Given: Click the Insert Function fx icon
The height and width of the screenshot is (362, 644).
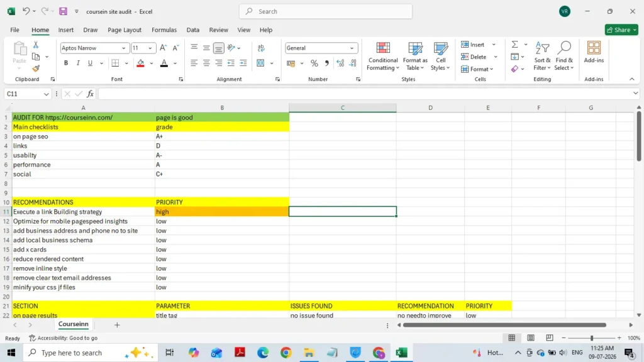Looking at the screenshot, I should click(x=91, y=94).
